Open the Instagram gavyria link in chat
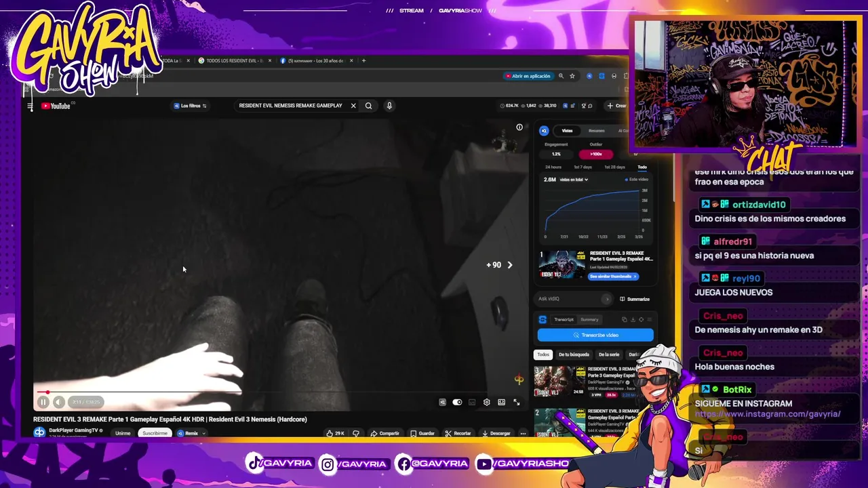 pyautogui.click(x=768, y=414)
